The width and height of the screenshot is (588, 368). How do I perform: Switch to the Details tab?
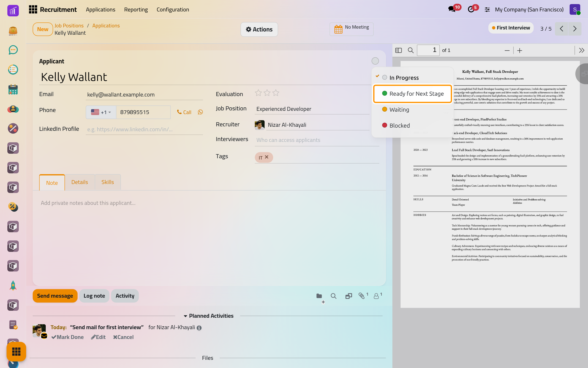pos(80,182)
